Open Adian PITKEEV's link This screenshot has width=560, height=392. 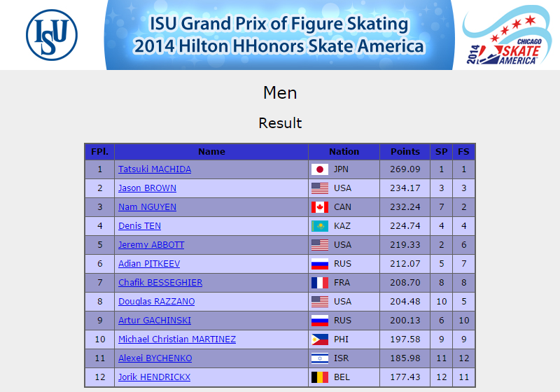pos(149,264)
